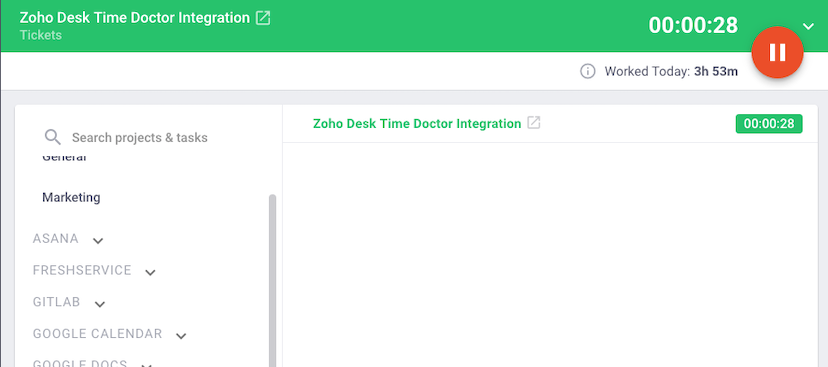
Task: Click the search magnifier icon
Action: [x=53, y=137]
